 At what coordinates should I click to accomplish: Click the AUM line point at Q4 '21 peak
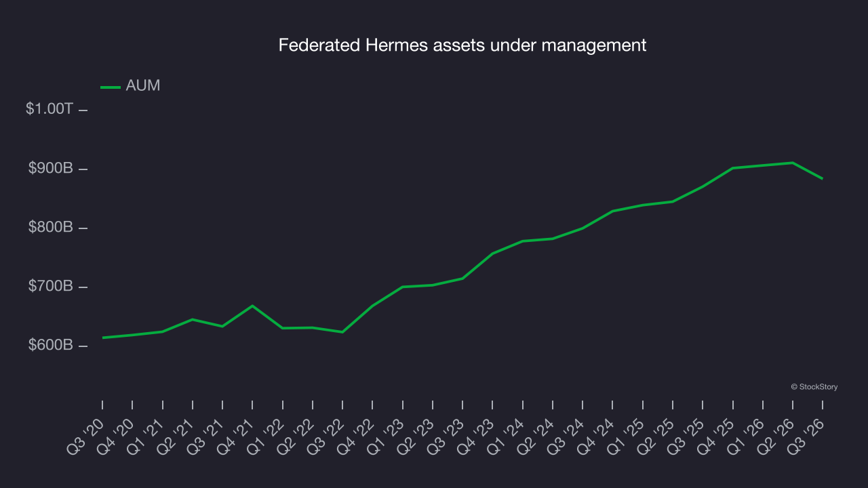coord(252,306)
